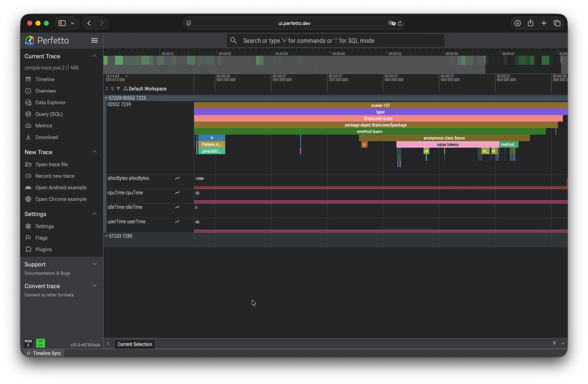Switch to the Current Selection tab
Image resolution: width=588 pixels, height=384 pixels.
(x=134, y=344)
